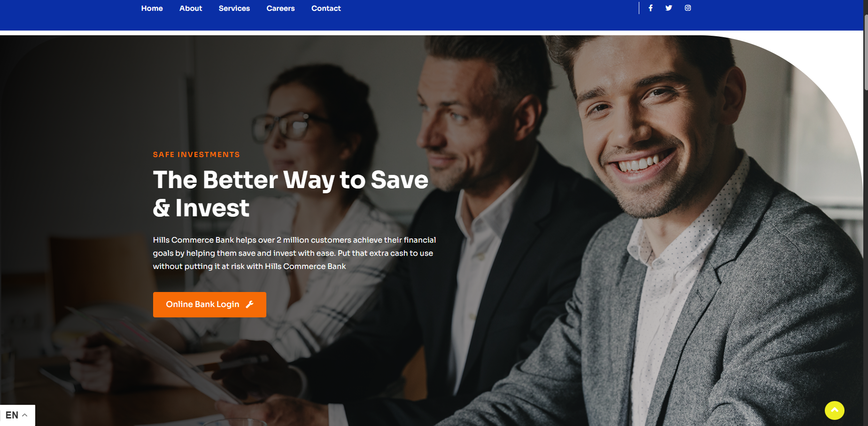Open the About menu item
Screen dimensions: 868x426
point(191,8)
